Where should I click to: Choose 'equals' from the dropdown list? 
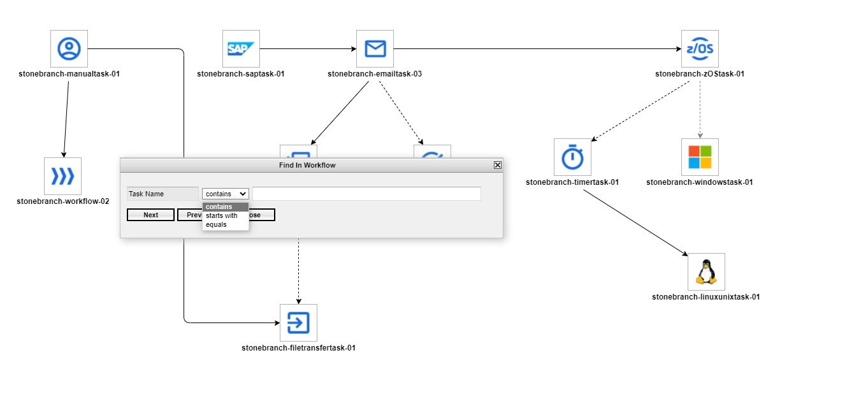pyautogui.click(x=216, y=224)
